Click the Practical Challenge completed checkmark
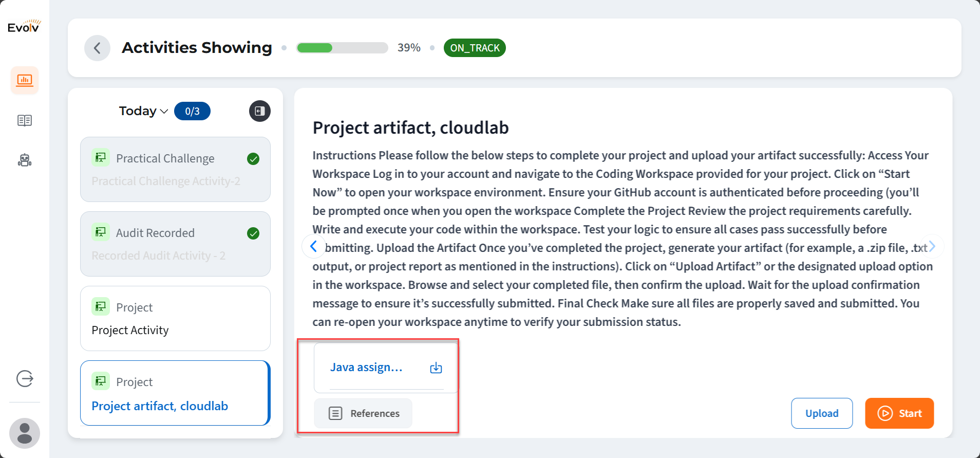 [253, 159]
